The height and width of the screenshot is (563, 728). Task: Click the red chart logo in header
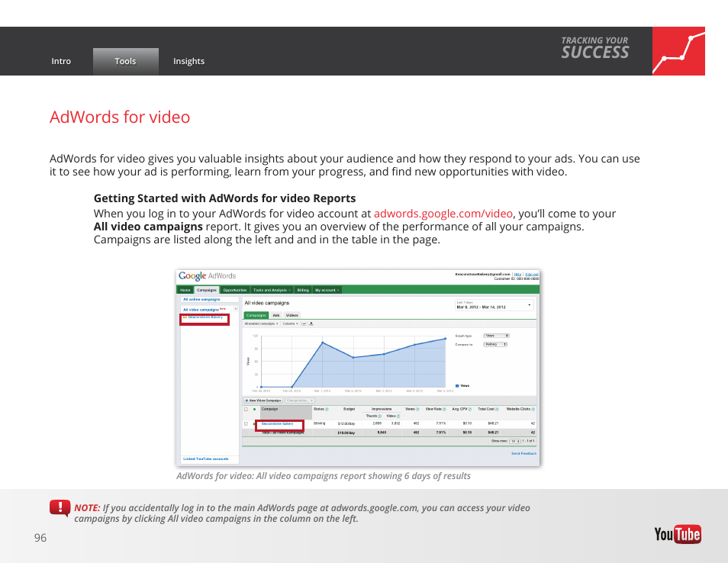coord(678,51)
